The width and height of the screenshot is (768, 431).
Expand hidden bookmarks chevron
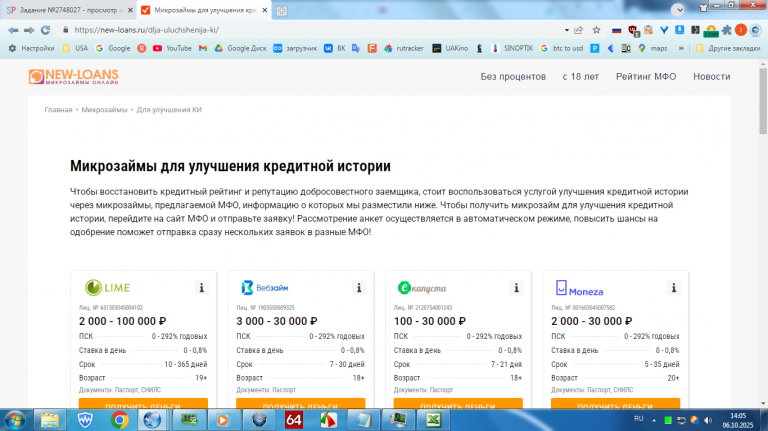click(x=681, y=48)
